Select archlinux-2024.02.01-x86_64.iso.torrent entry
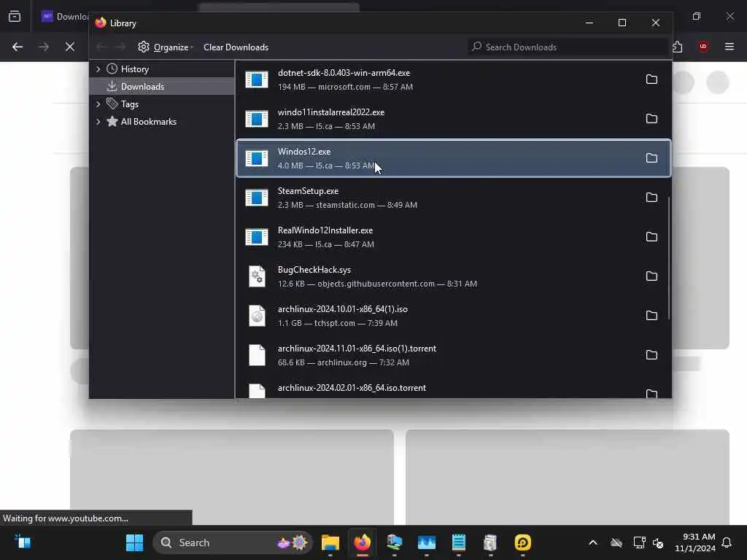Image resolution: width=747 pixels, height=560 pixels. click(x=453, y=388)
